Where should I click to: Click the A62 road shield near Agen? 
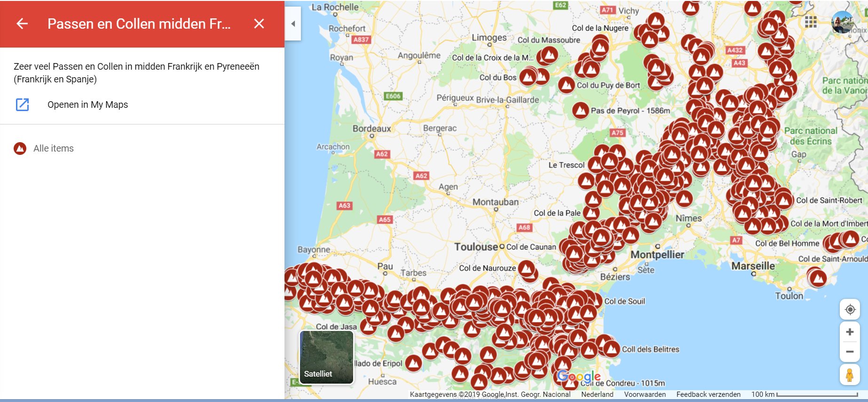(421, 176)
